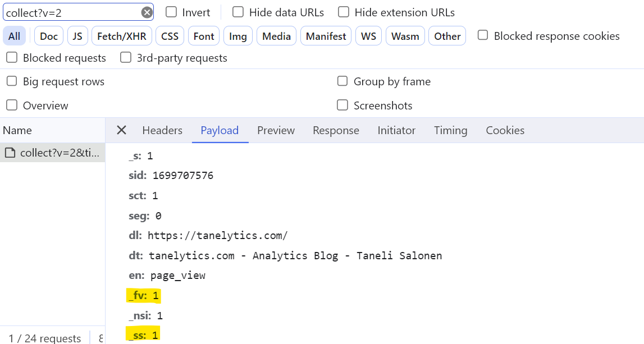Enable Hide data URLs

(238, 12)
